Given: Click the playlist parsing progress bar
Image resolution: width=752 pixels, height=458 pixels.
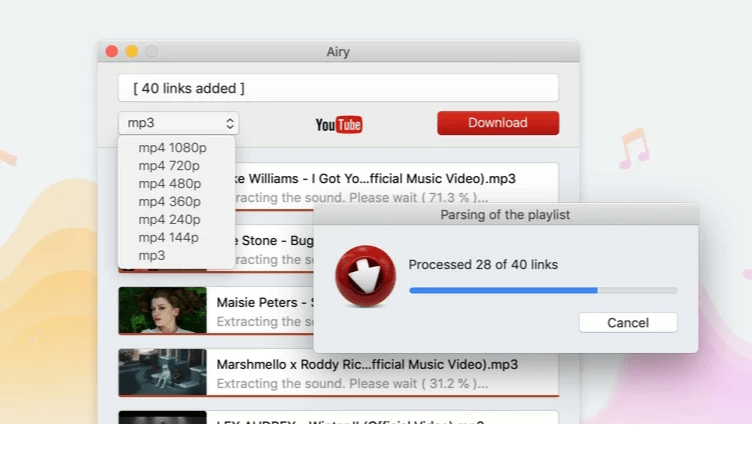Looking at the screenshot, I should [x=543, y=290].
